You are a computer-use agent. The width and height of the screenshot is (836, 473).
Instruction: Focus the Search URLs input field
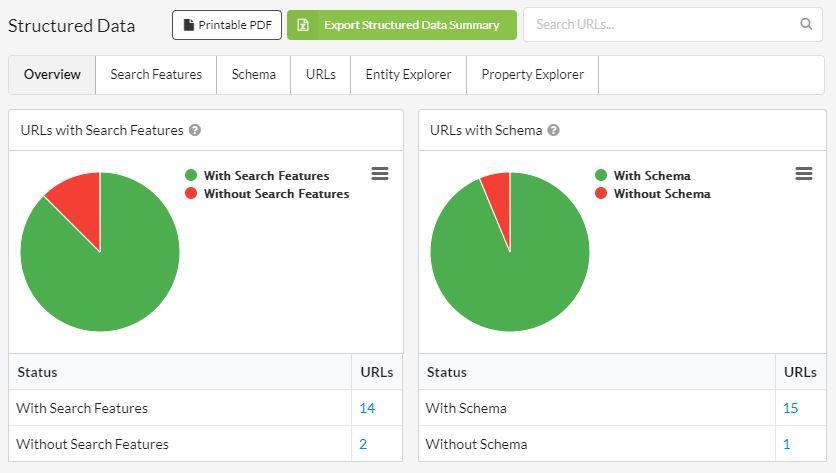click(666, 25)
